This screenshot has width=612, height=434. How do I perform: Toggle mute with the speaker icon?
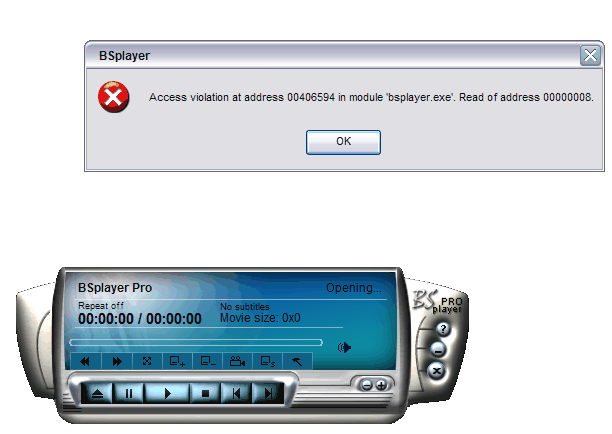point(344,347)
